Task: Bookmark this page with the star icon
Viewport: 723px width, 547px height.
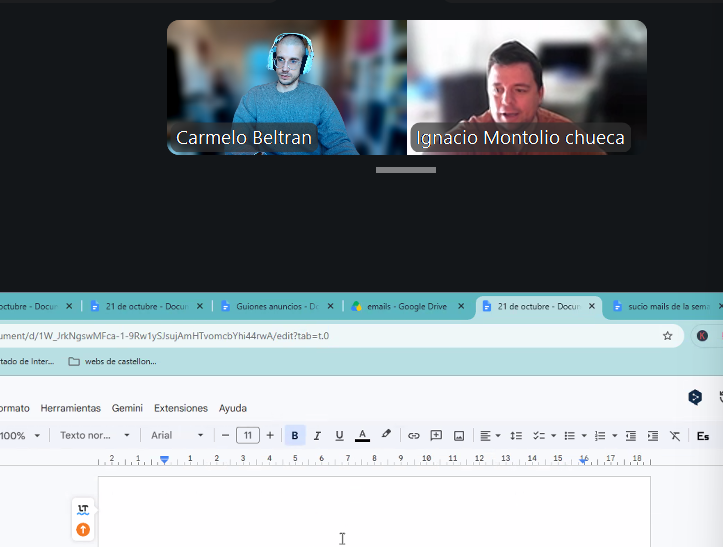Action: point(667,336)
